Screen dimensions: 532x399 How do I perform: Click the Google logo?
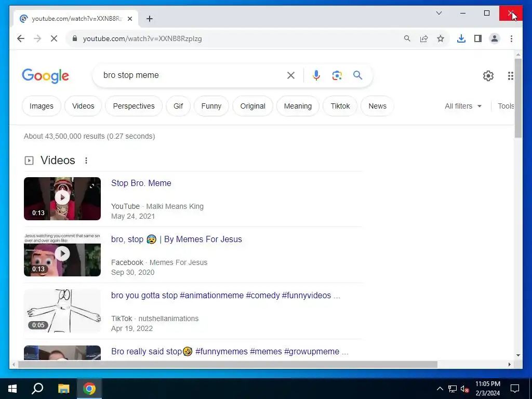click(x=46, y=76)
